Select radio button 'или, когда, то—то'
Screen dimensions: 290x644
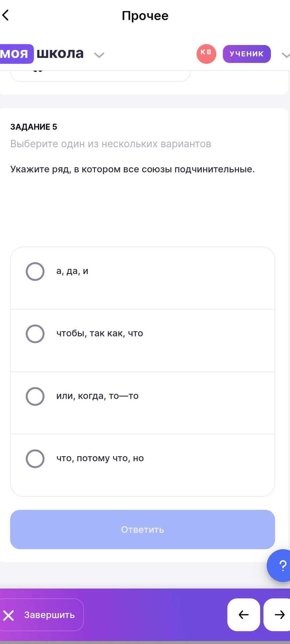35,396
